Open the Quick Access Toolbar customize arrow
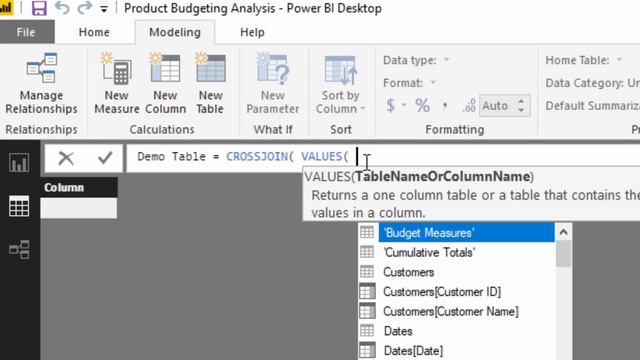 coord(104,9)
